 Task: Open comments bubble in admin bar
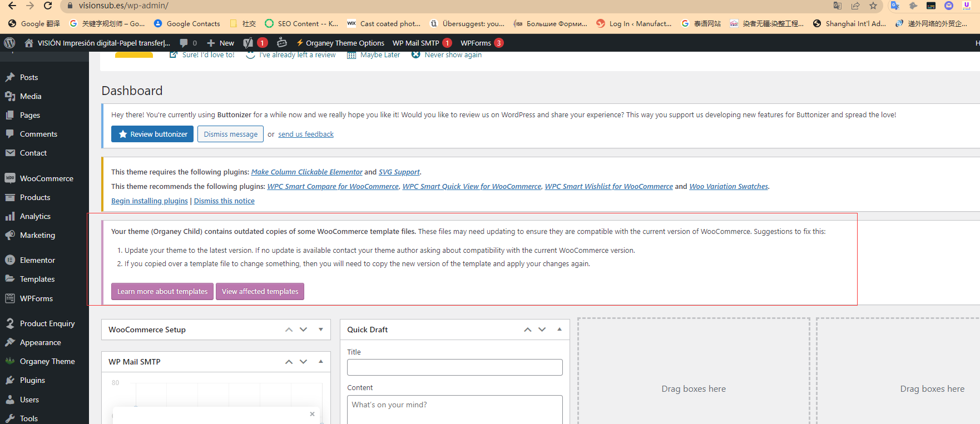184,43
